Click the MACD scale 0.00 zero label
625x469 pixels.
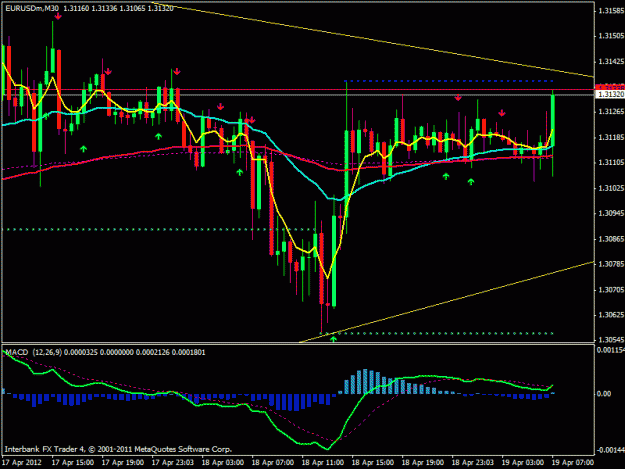pyautogui.click(x=604, y=394)
